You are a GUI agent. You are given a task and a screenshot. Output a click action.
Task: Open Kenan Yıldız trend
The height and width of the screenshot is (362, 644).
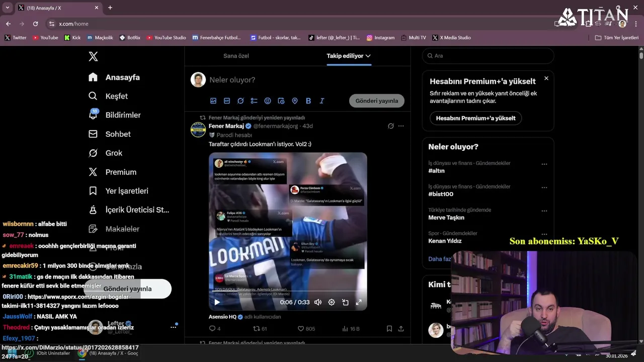[x=445, y=241]
